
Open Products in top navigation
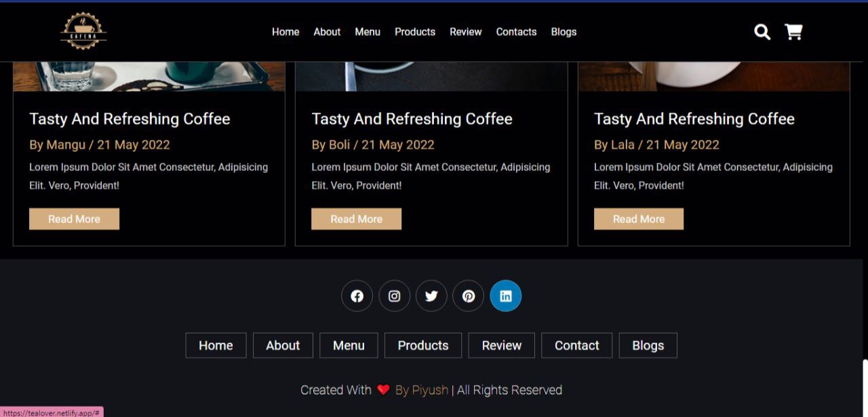(x=415, y=32)
